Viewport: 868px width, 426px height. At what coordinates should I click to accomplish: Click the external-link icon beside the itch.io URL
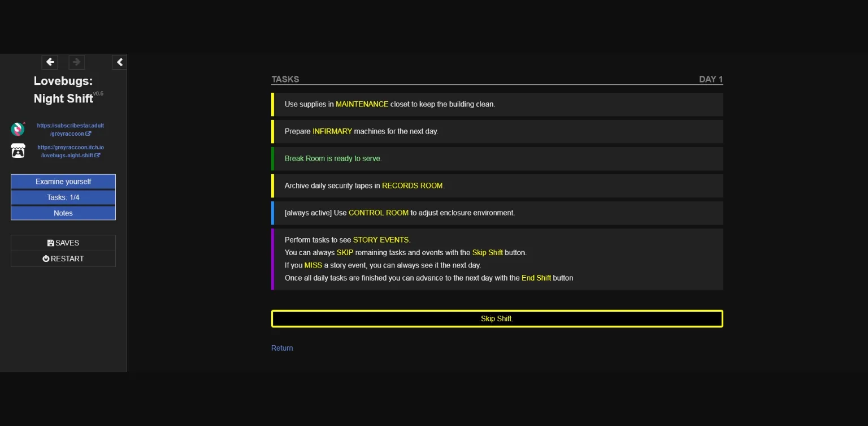[x=99, y=155]
